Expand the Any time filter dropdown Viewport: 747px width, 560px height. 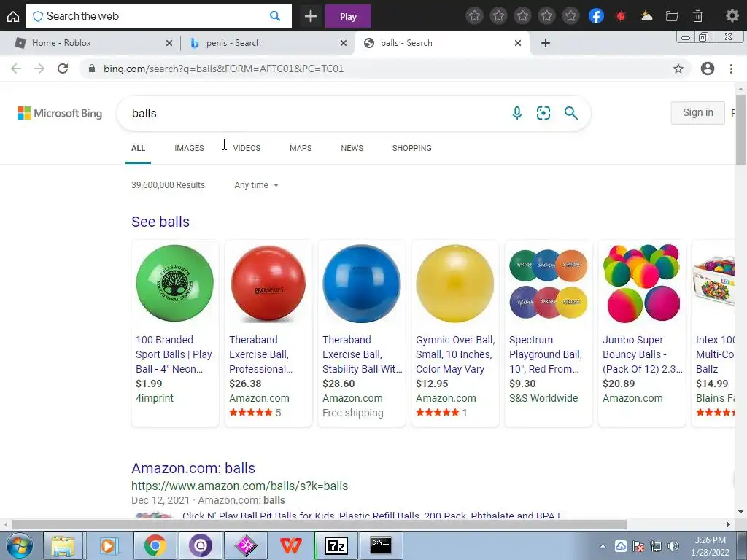(256, 185)
